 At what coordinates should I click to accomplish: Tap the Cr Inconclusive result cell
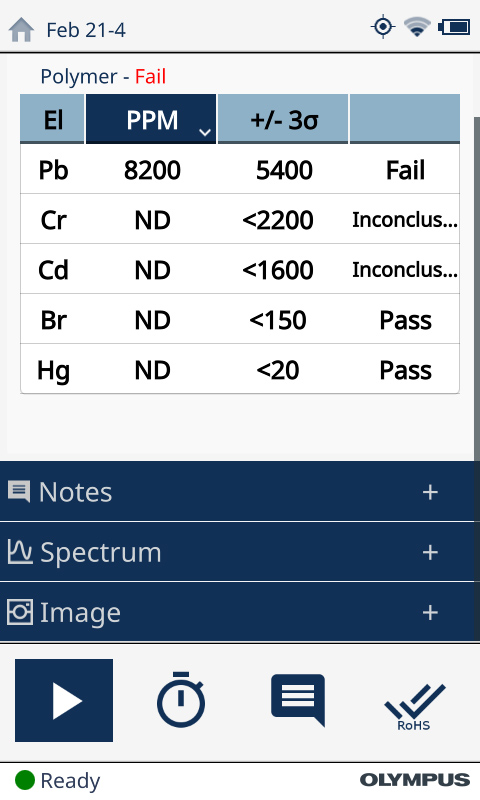tap(405, 220)
